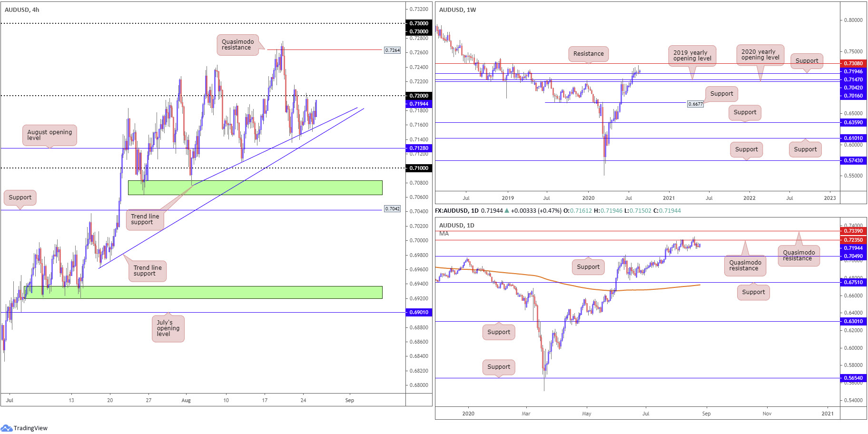868x434 pixels.
Task: Click the MA indicator label on daily chart
Action: click(x=444, y=233)
